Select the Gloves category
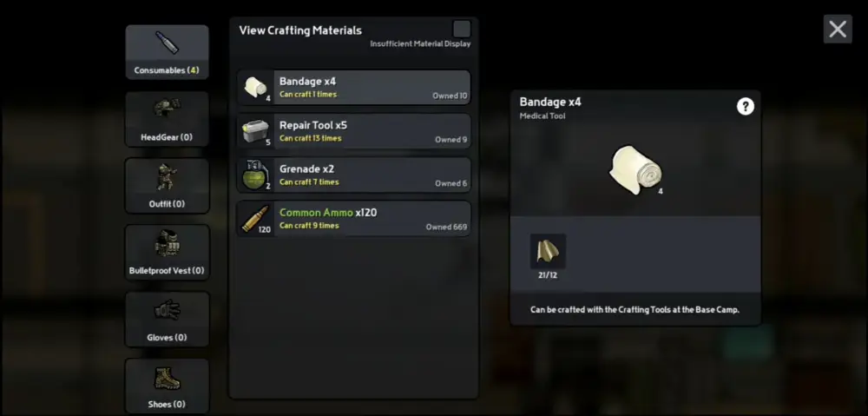Image resolution: width=868 pixels, height=416 pixels. point(168,319)
